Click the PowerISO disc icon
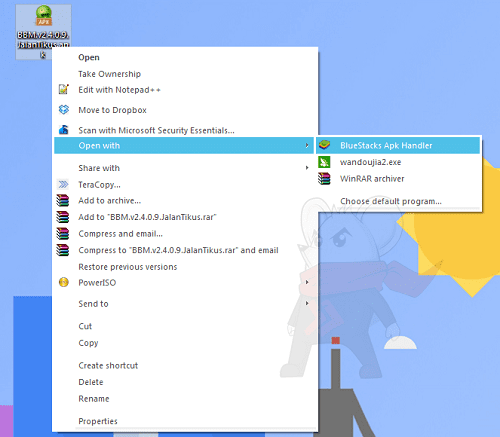500x437 pixels. pos(64,282)
